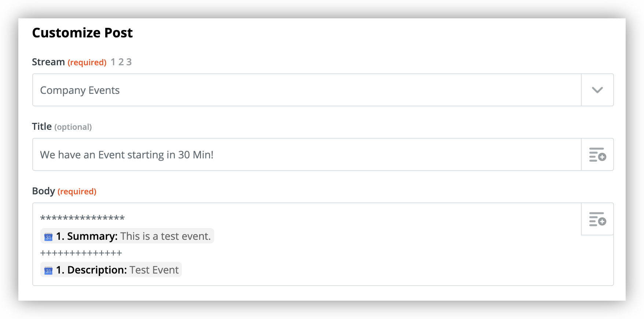Click the 1 2 3 hint next to Stream

[121, 62]
